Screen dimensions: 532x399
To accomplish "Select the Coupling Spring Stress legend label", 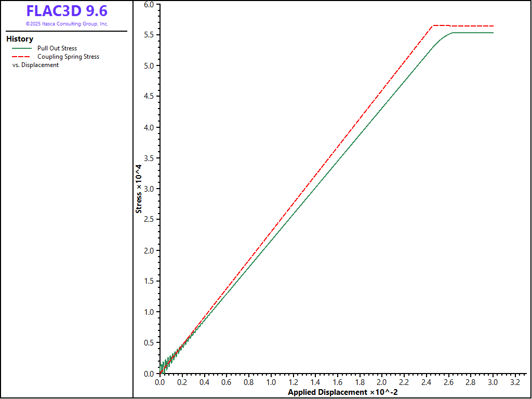I will (68, 57).
